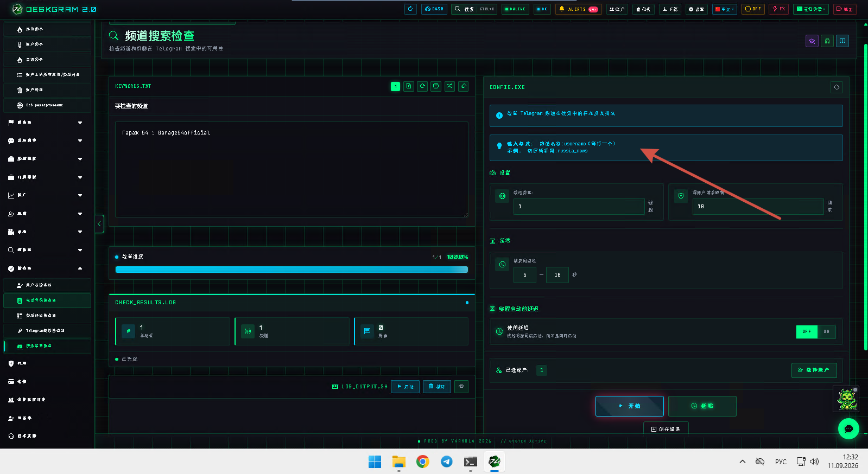Toggle the eye icon in LOG_OUTPUT.SH bar

pyautogui.click(x=461, y=387)
